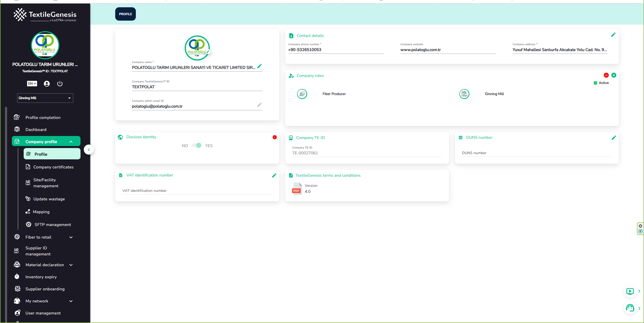
Task: Open the Supplier onboarding link
Action: pyautogui.click(x=45, y=289)
